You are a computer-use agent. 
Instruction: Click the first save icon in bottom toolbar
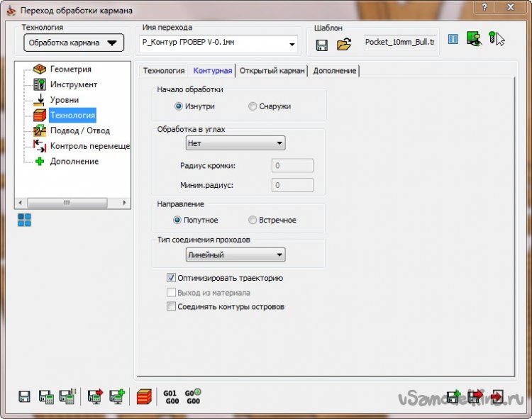coord(25,396)
